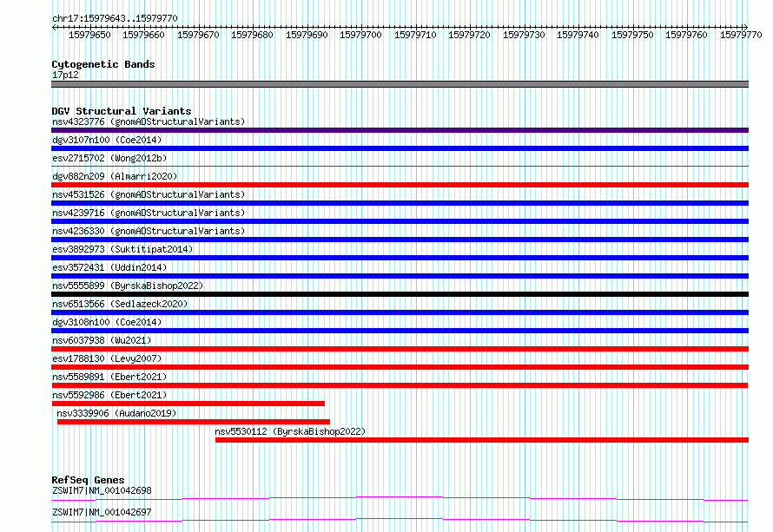Click the nsv6037938 (Wu2021) label
Image resolution: width=773 pixels, height=532 pixels.
(x=102, y=340)
